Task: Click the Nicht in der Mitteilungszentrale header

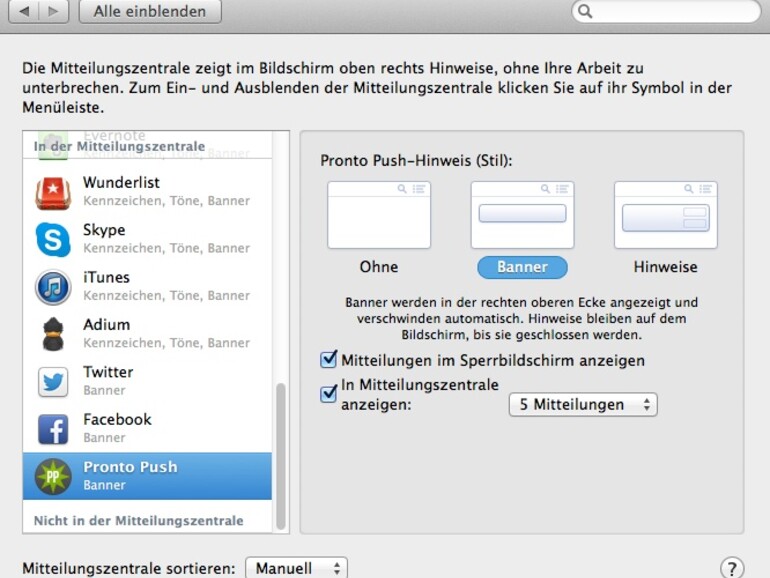Action: (x=138, y=521)
